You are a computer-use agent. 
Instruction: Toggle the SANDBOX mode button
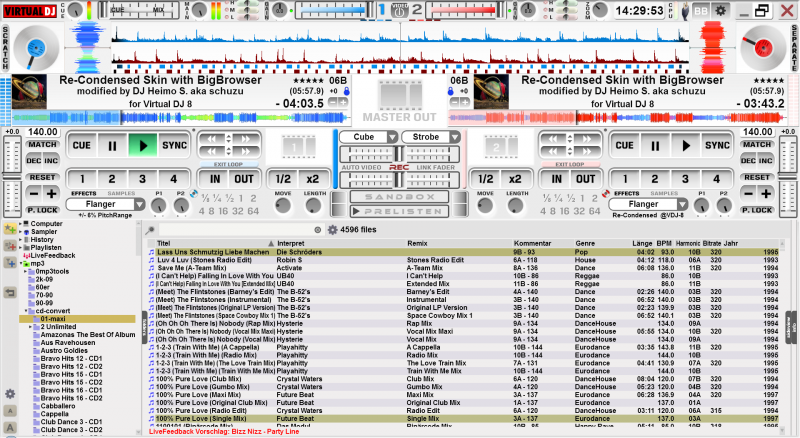pyautogui.click(x=399, y=197)
